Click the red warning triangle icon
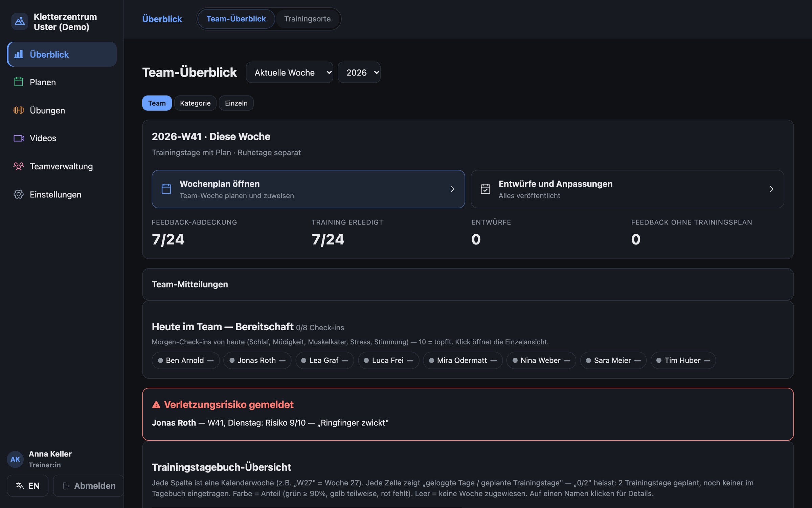The height and width of the screenshot is (508, 812). [x=156, y=404]
